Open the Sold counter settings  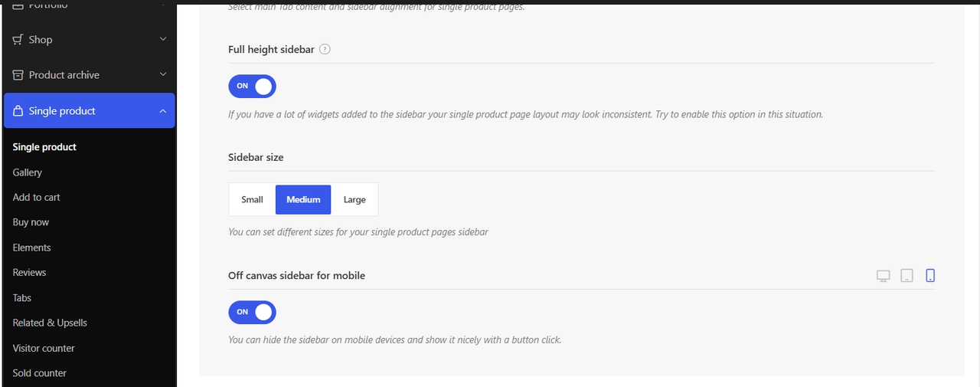coord(40,373)
